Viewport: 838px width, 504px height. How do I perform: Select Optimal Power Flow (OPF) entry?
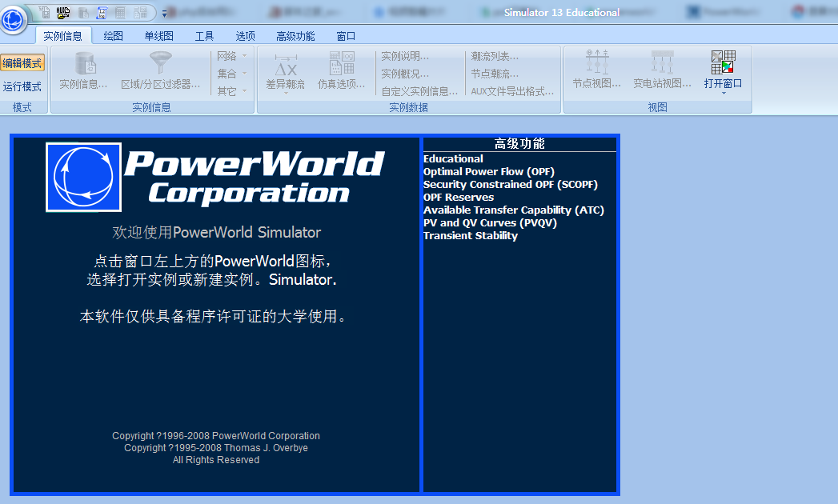(x=488, y=171)
